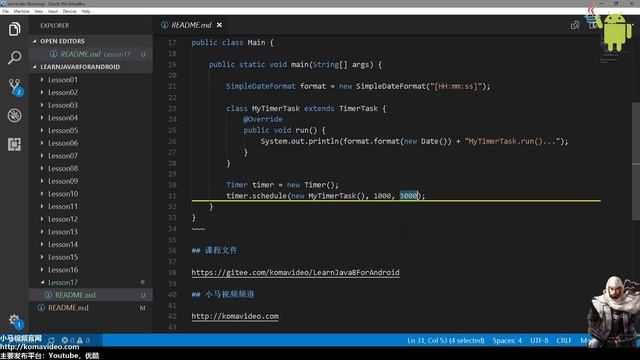Screen dimensions: 640x360
Task: Open the Explorer view icon
Action: (x=14, y=29)
